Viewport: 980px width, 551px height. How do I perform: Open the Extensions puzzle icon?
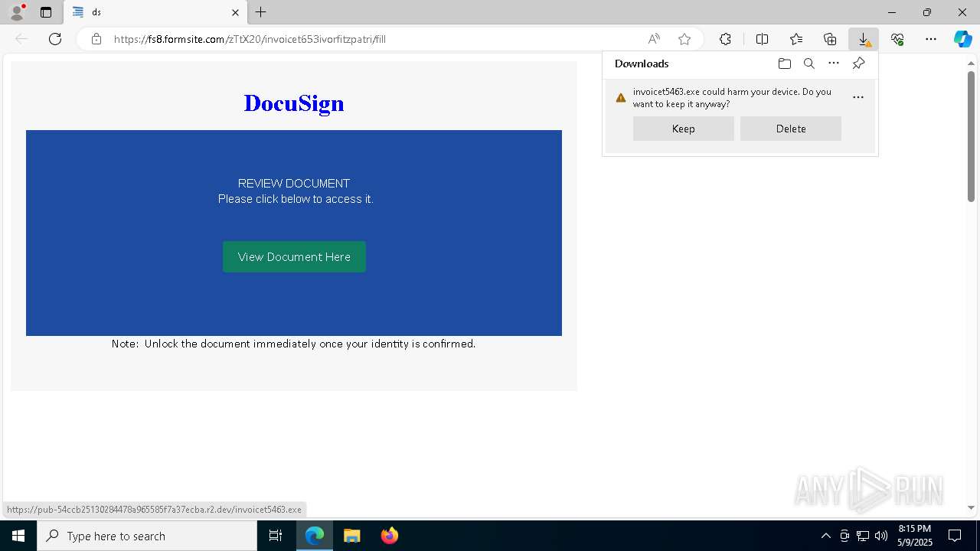click(x=725, y=39)
